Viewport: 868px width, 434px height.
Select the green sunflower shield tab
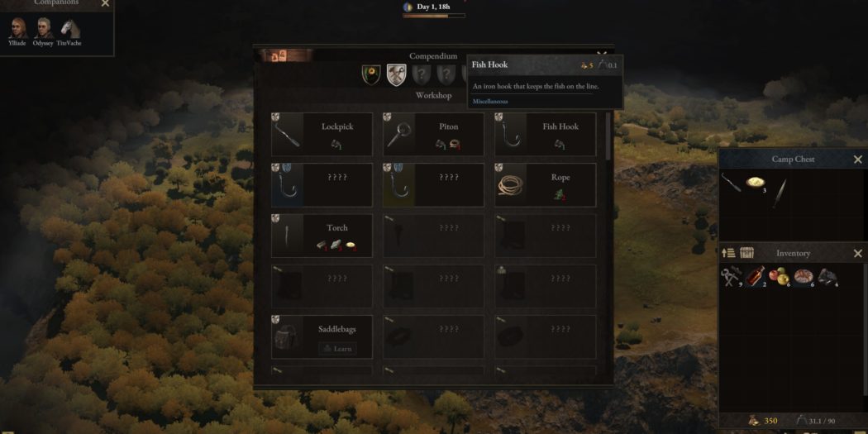[x=371, y=74]
